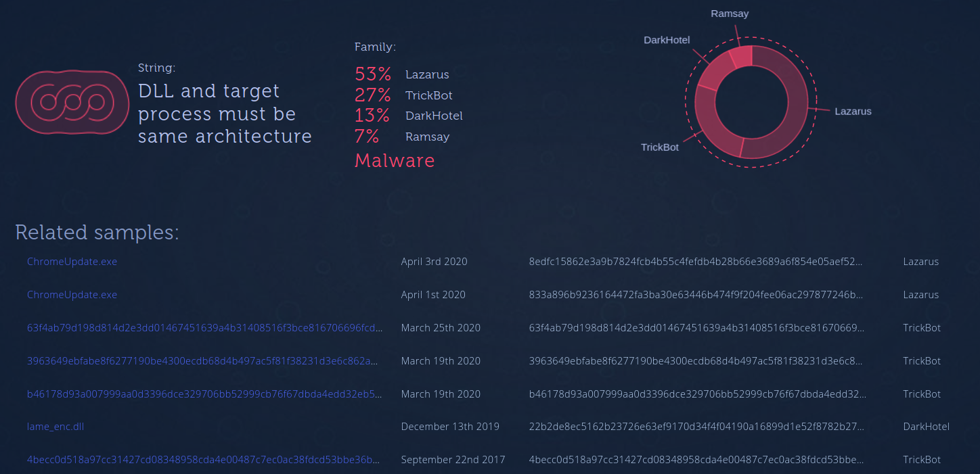Open ChromeUpdate.exe sample dated April 3rd 2020
980x474 pixels.
click(72, 262)
